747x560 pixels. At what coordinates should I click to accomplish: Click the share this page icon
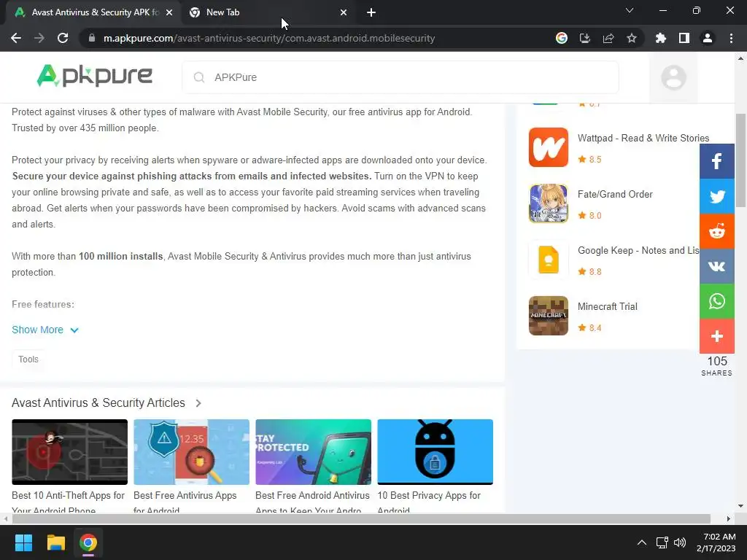[x=608, y=38]
